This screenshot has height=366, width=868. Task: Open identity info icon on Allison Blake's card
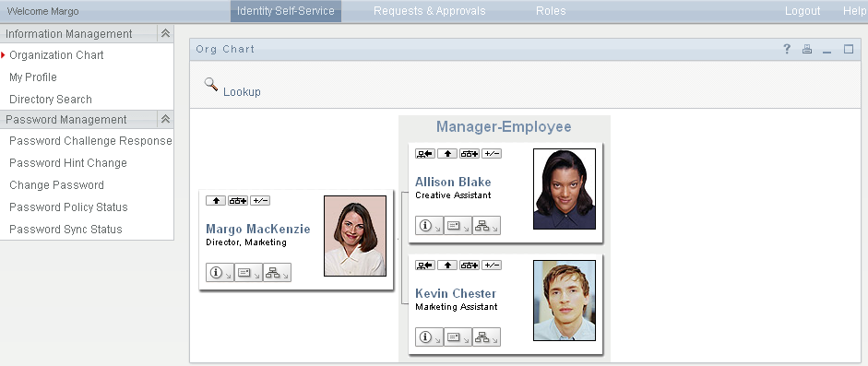point(429,226)
